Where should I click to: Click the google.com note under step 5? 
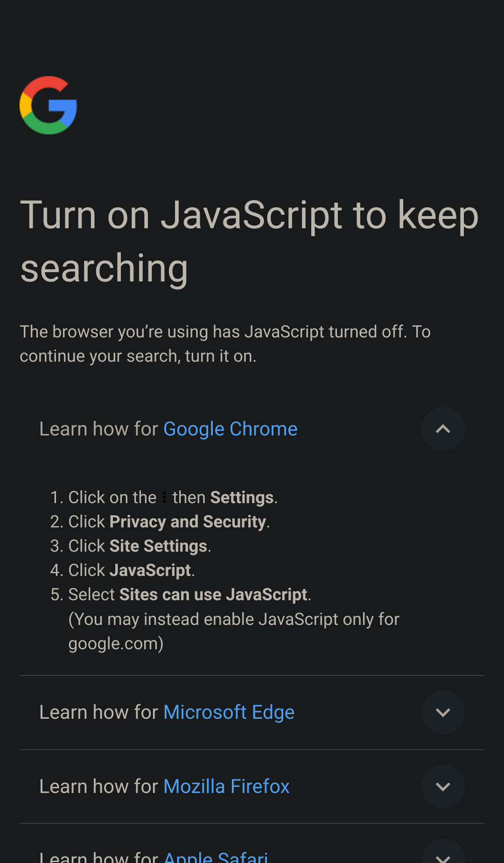tap(233, 631)
